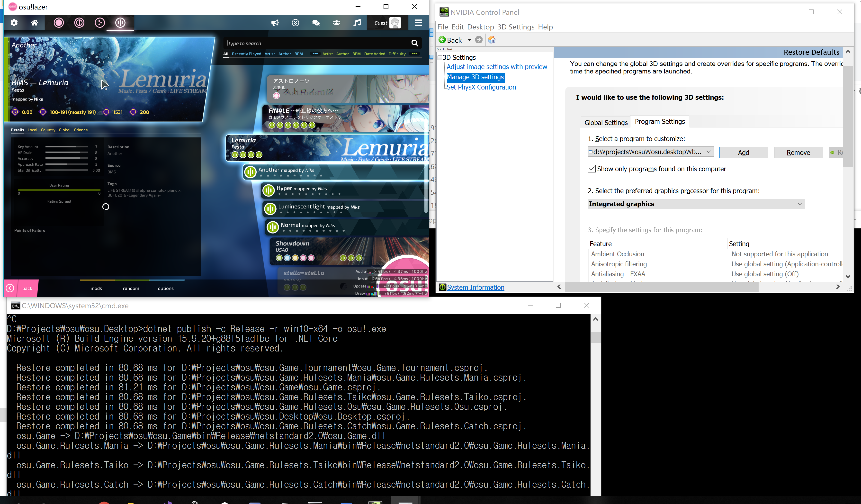This screenshot has width=861, height=504.
Task: Select the osu!mania ruleset icon
Action: pos(120,23)
